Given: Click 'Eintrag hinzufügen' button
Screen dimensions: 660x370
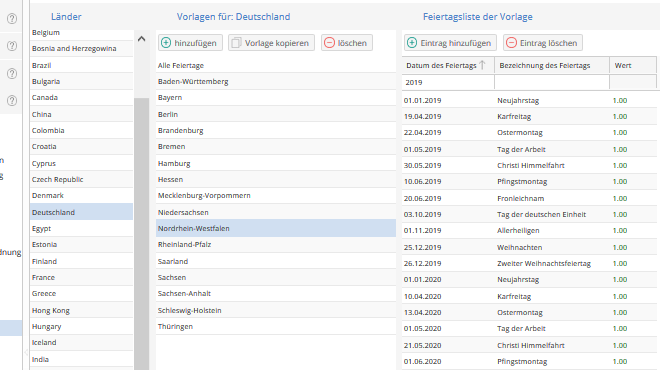Looking at the screenshot, I should click(450, 43).
